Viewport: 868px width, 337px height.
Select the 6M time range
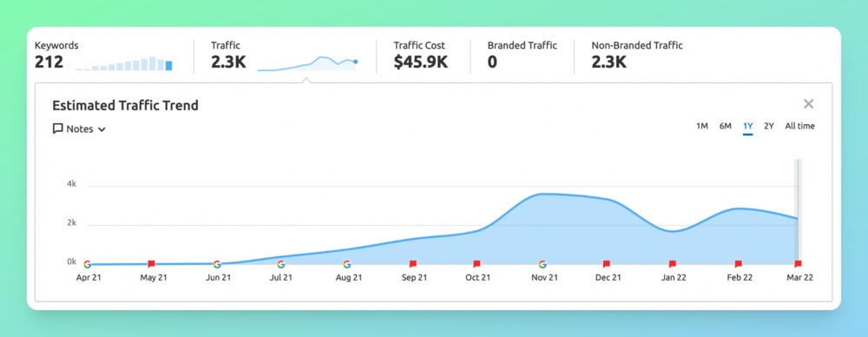point(725,126)
